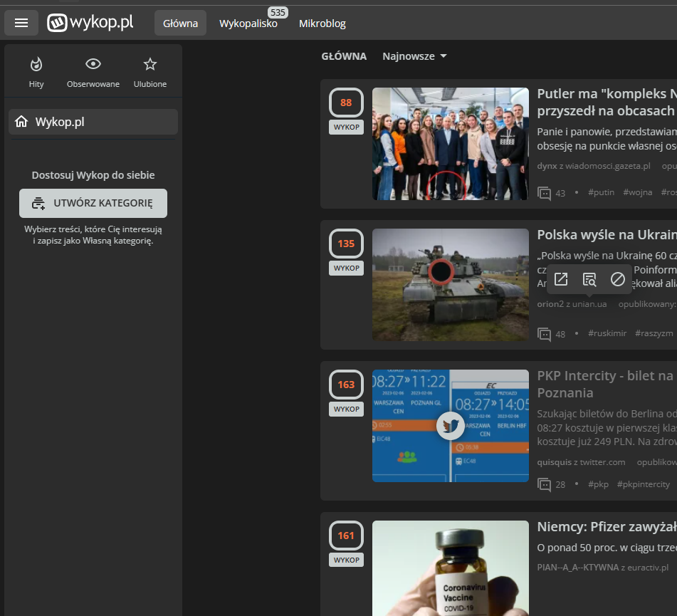The width and height of the screenshot is (677, 616).
Task: Click the block icon in popup
Action: click(618, 279)
